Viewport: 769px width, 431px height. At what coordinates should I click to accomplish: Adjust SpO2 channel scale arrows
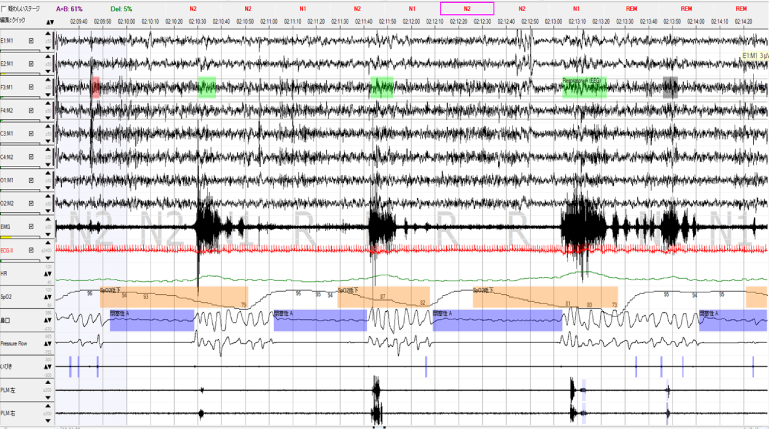click(x=47, y=297)
